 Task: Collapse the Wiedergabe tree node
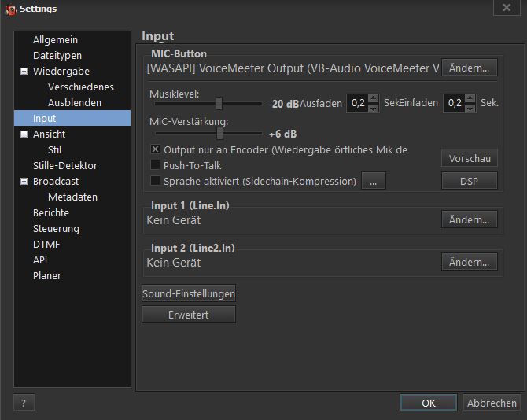point(24,72)
